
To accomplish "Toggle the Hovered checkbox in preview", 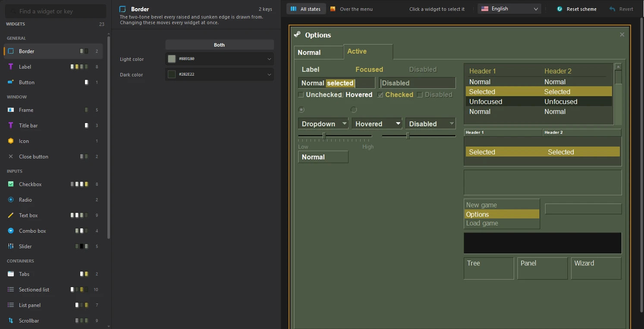I will pos(341,95).
